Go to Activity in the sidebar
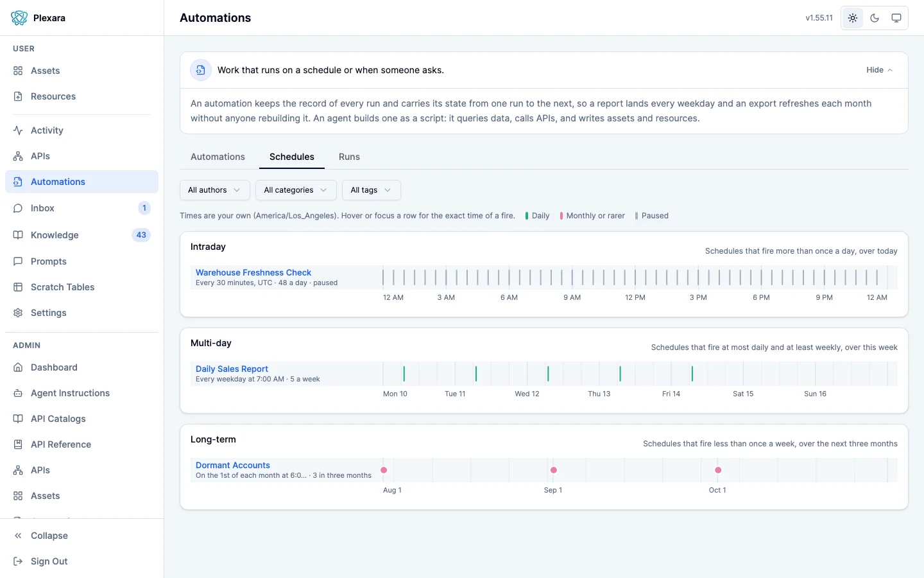Image resolution: width=924 pixels, height=578 pixels. (81, 130)
